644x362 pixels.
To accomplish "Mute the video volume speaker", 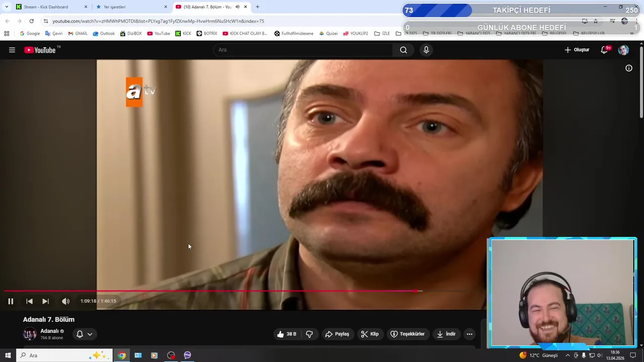I will pos(65,301).
